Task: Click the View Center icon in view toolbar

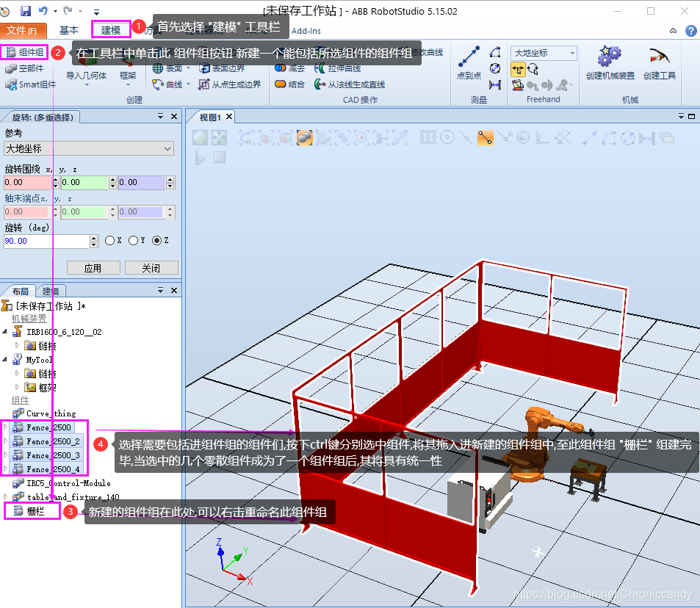Action: pos(219,137)
